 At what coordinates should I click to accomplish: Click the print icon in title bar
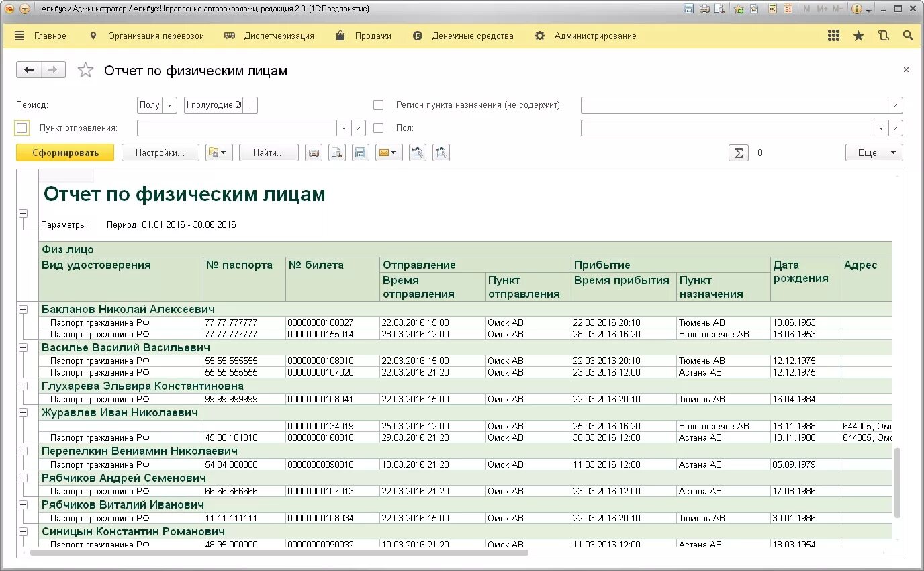(x=704, y=9)
